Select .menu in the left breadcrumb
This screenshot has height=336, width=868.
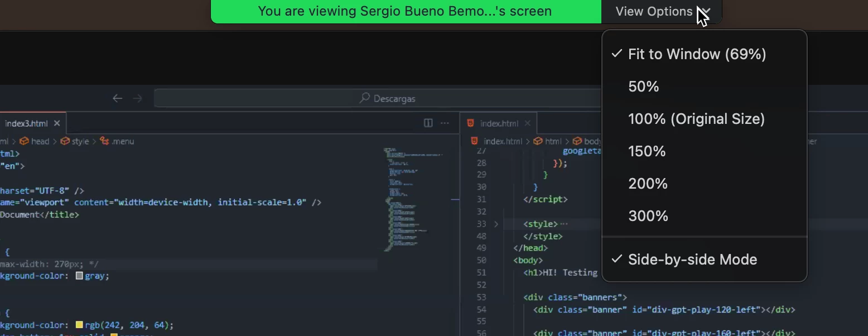[x=123, y=141]
